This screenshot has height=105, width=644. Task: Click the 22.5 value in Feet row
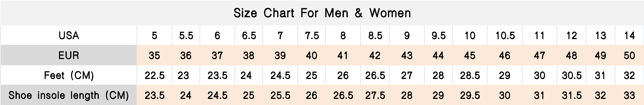point(155,75)
